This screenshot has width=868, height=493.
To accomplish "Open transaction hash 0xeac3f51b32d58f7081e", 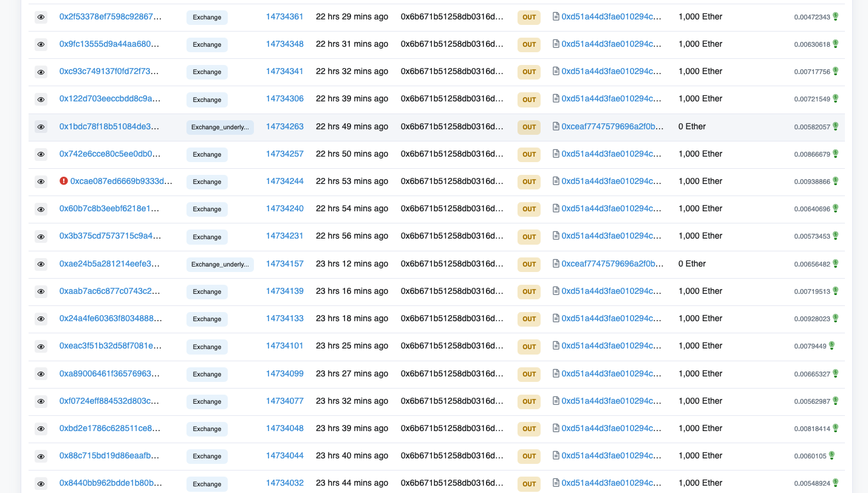I will [x=110, y=346].
